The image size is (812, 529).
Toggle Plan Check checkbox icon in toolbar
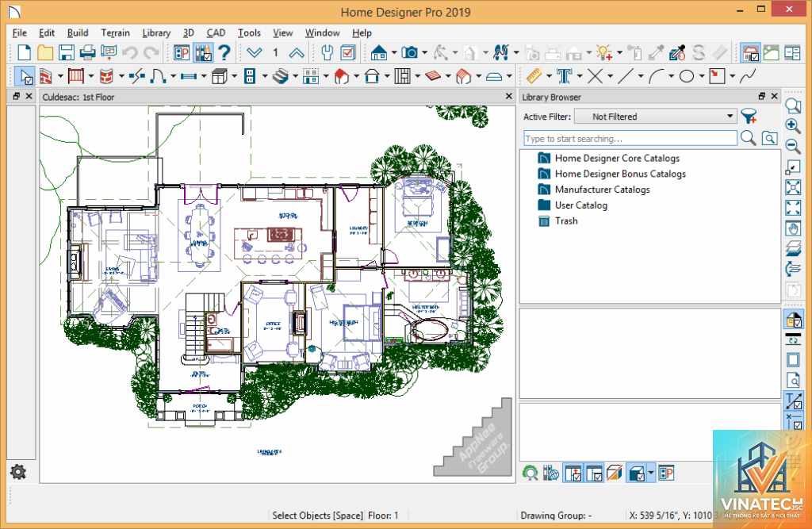(349, 52)
